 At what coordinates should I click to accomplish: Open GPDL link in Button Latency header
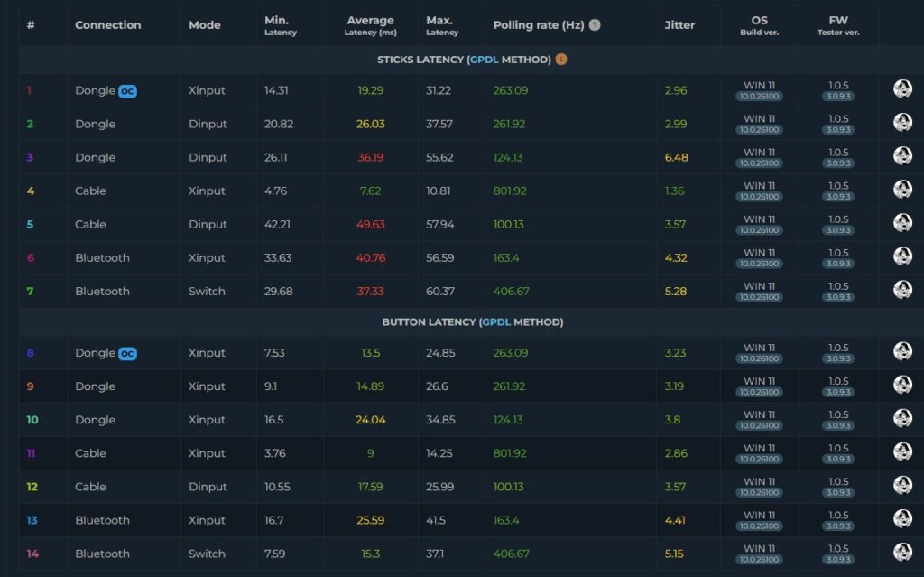[x=495, y=322]
